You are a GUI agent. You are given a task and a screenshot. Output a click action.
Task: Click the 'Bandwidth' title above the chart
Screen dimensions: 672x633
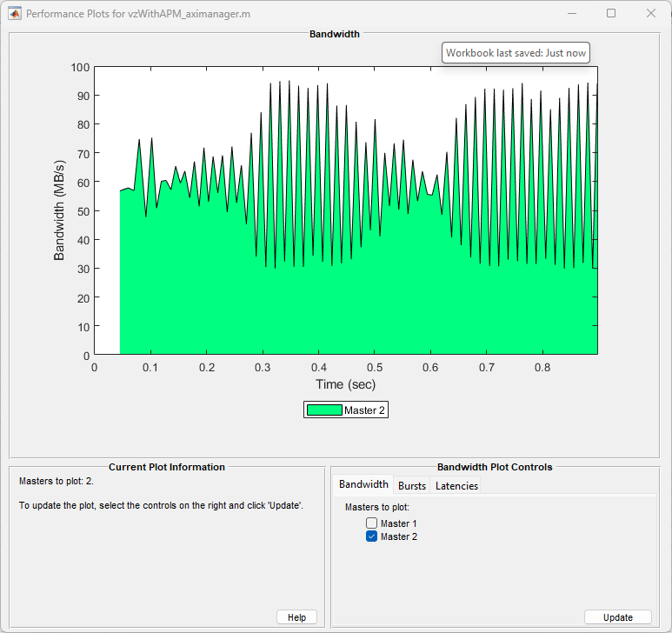click(x=334, y=34)
